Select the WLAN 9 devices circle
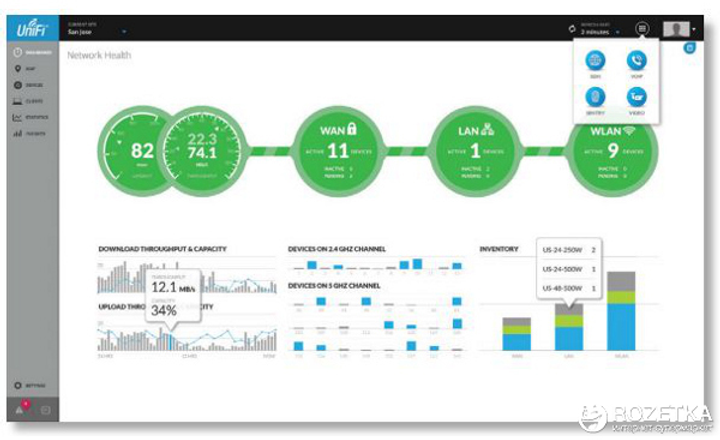The width and height of the screenshot is (720, 440). pyautogui.click(x=613, y=152)
